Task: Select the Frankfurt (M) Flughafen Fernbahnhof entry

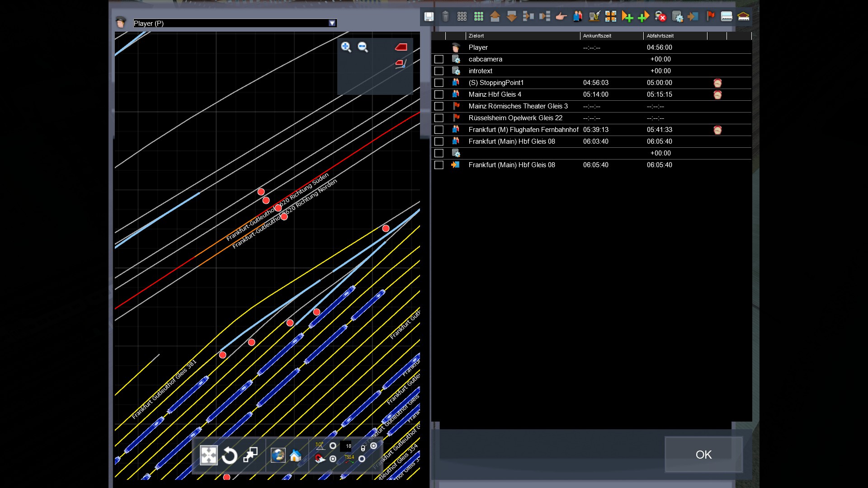Action: tap(523, 130)
